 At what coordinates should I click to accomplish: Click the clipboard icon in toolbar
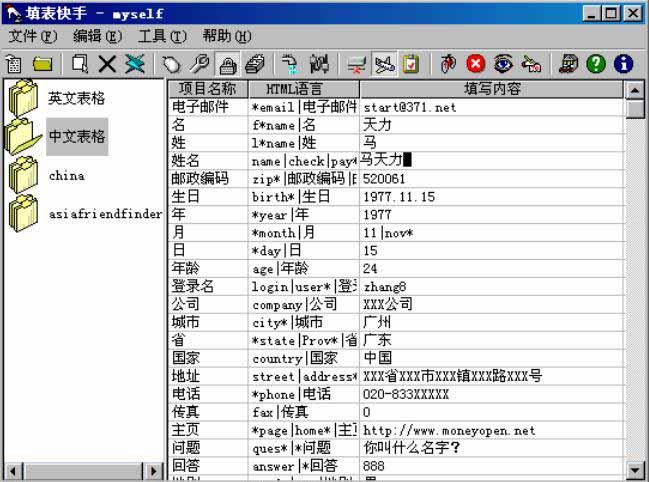[411, 64]
